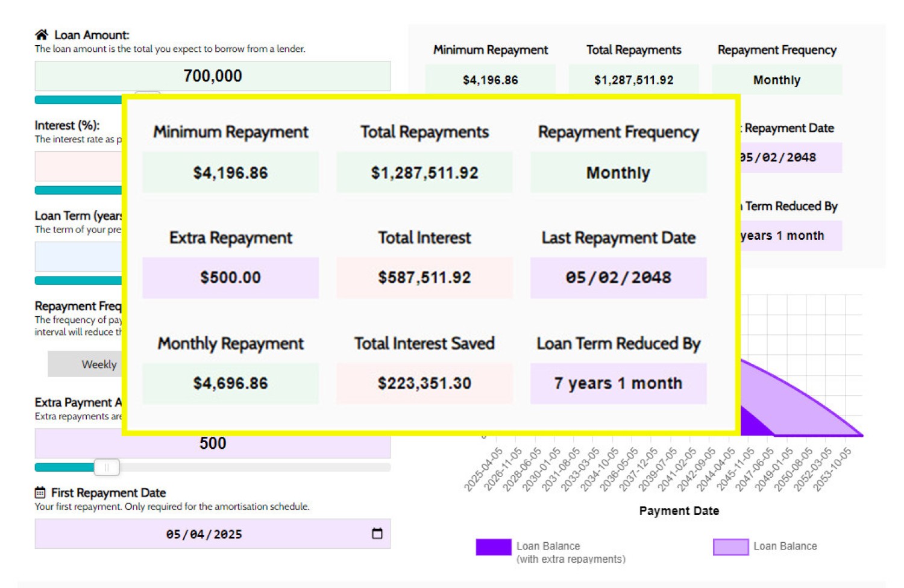Viewport: 904px width, 588px height.
Task: Click the house icon beside Loan Amount
Action: tap(41, 34)
